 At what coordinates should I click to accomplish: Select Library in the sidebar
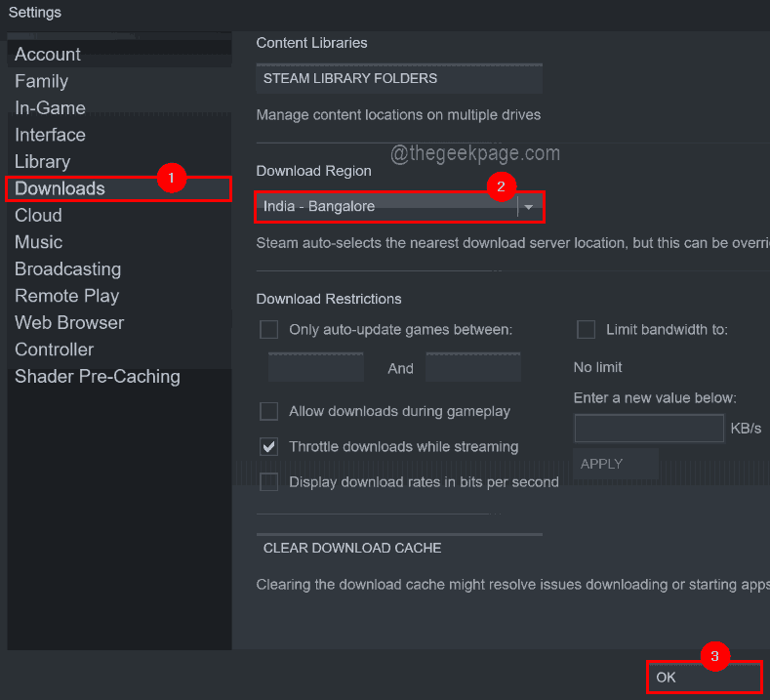click(x=42, y=162)
